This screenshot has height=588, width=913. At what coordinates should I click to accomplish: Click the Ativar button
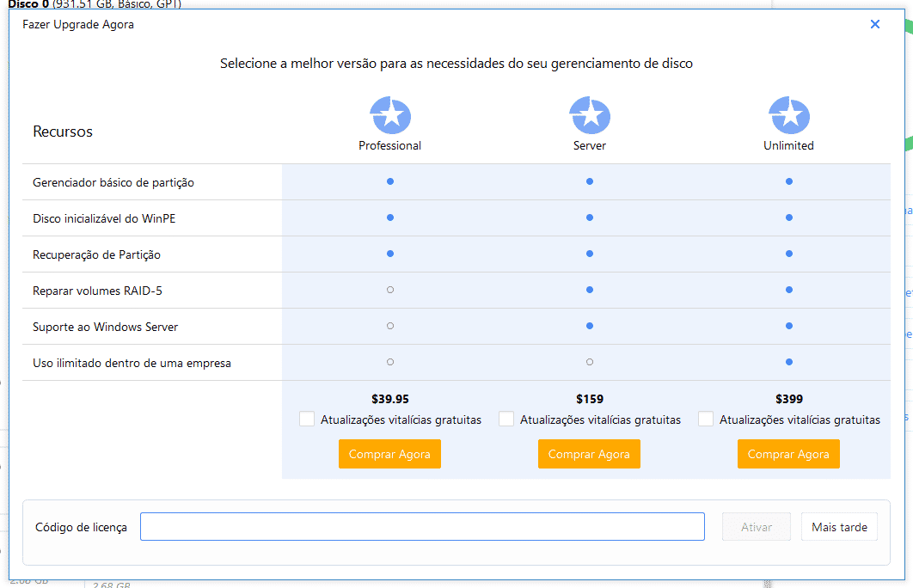point(757,526)
